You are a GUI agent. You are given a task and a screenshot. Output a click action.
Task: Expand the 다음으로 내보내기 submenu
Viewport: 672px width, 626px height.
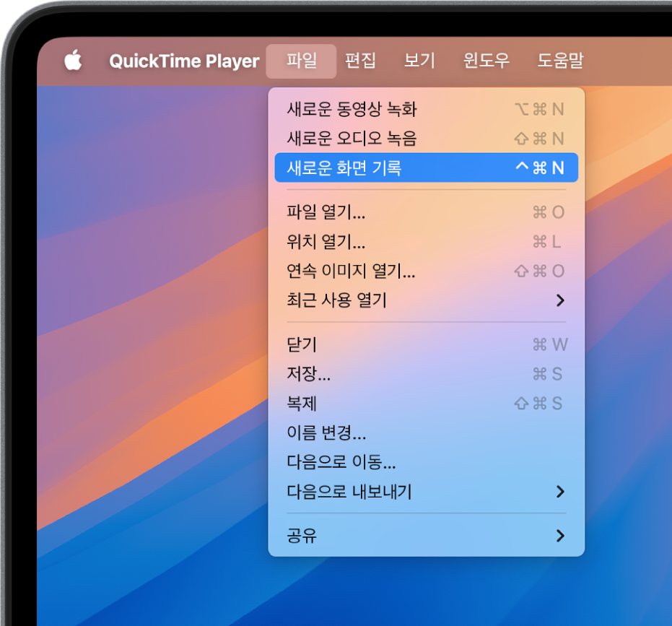(x=427, y=492)
